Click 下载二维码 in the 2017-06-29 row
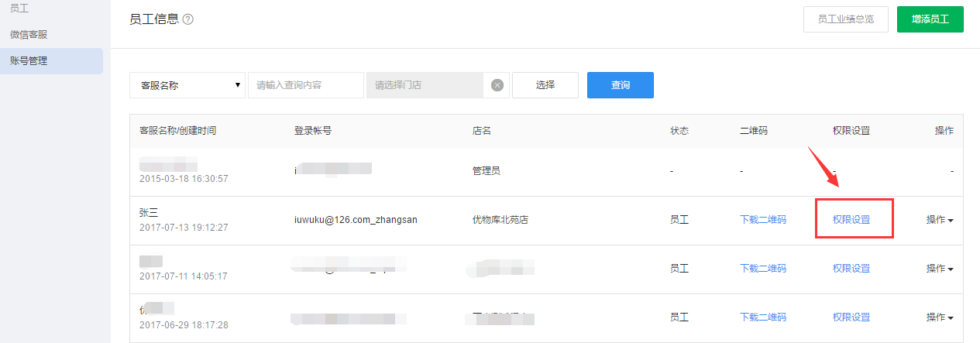Viewport: 980px width, 343px height. [763, 317]
